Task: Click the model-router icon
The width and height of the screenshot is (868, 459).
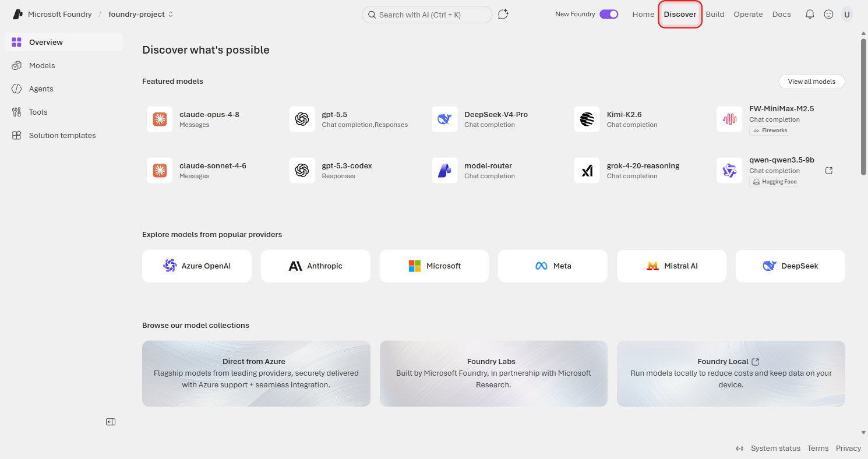Action: (x=444, y=171)
